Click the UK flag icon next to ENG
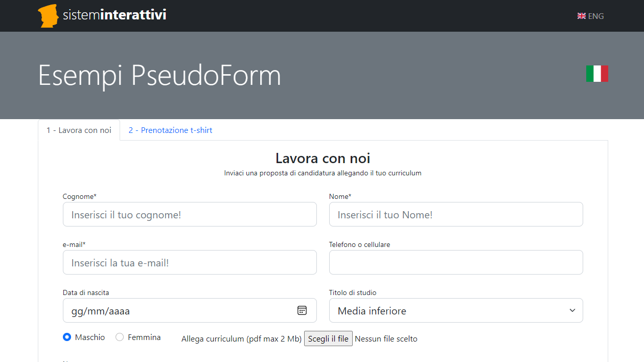 (581, 16)
